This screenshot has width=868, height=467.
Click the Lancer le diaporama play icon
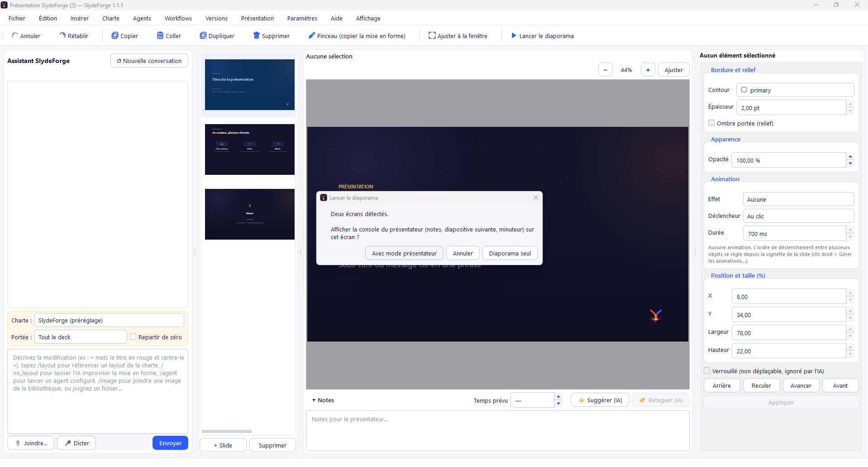pos(514,35)
